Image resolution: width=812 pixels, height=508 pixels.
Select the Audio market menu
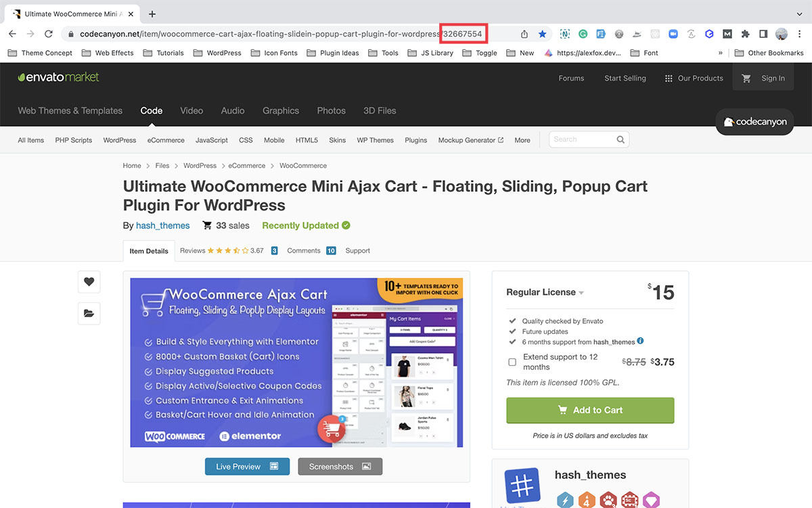click(x=233, y=110)
